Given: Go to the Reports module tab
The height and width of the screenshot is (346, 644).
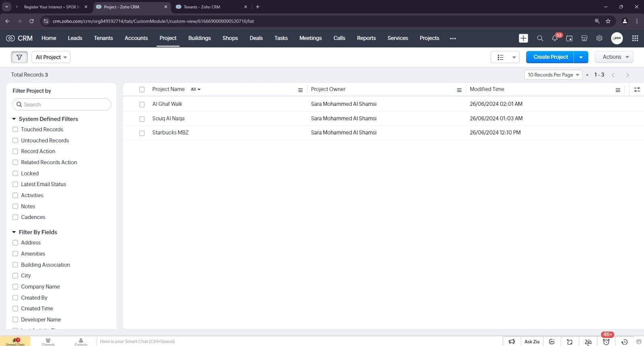Looking at the screenshot, I should (366, 38).
